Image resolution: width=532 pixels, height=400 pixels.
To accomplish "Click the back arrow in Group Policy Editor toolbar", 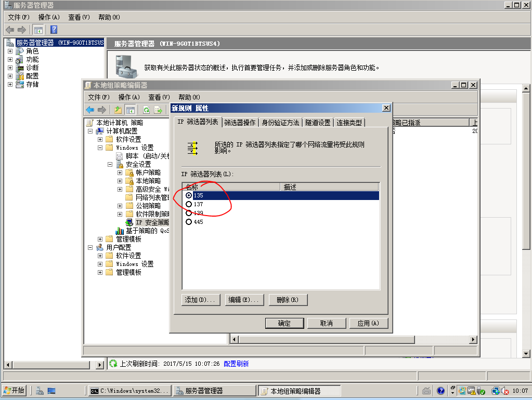I will [90, 110].
